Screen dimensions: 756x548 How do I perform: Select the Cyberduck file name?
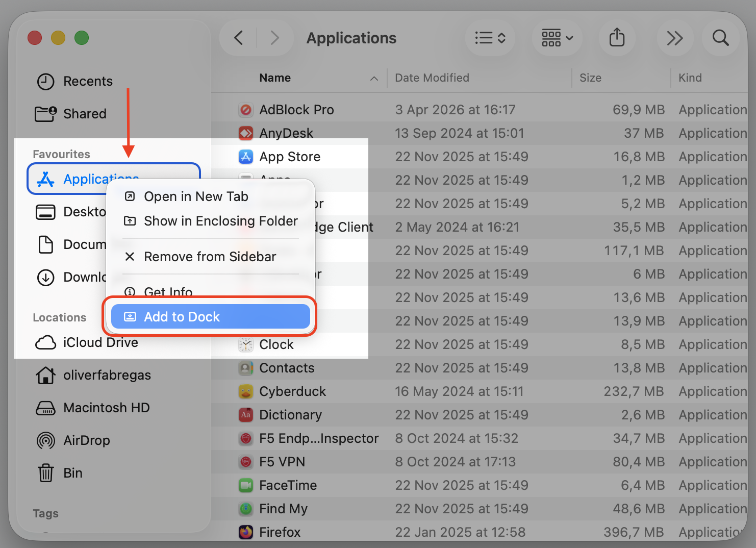(292, 391)
